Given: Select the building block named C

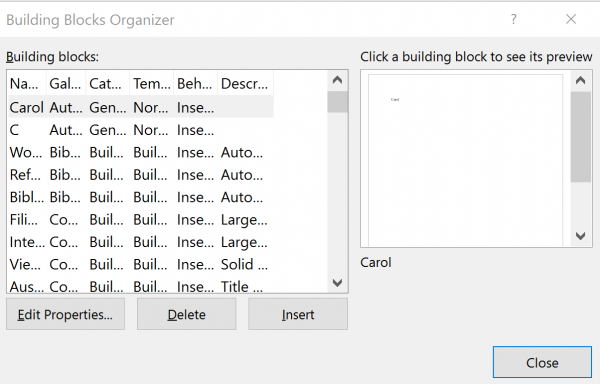Looking at the screenshot, I should [x=141, y=130].
